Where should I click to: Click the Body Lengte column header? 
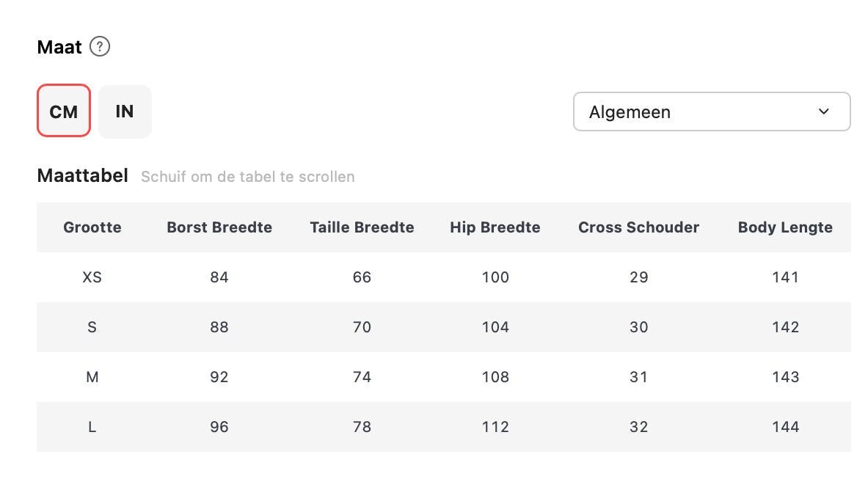point(785,227)
